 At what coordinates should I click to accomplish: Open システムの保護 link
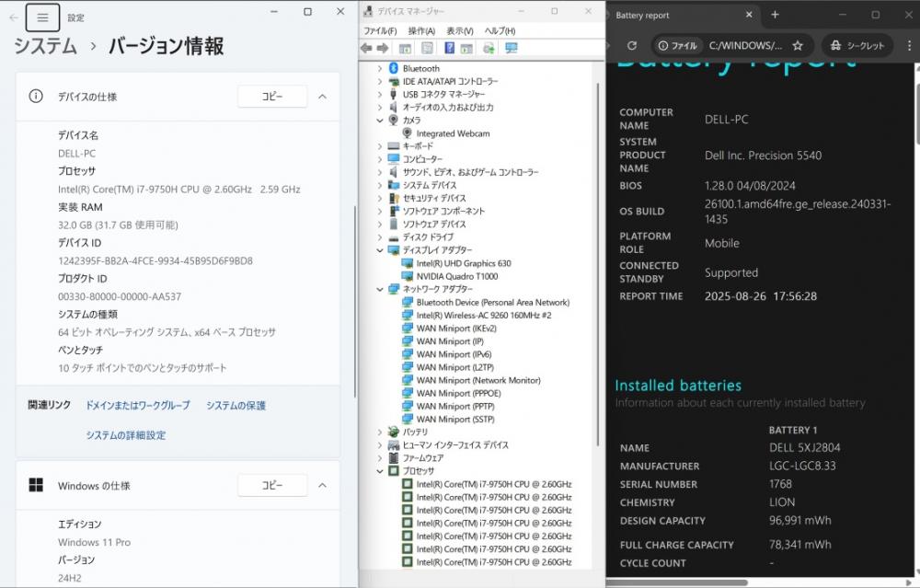(236, 405)
